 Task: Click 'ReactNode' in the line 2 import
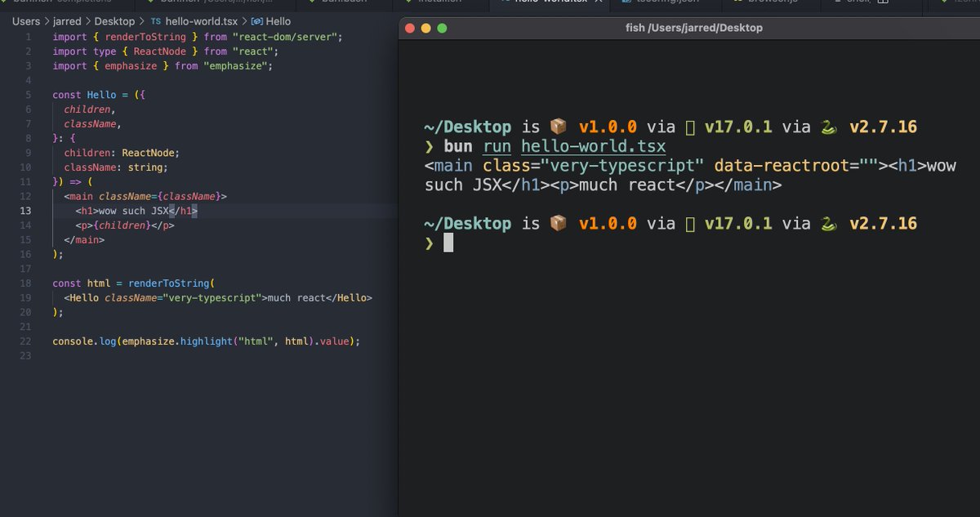tap(160, 51)
